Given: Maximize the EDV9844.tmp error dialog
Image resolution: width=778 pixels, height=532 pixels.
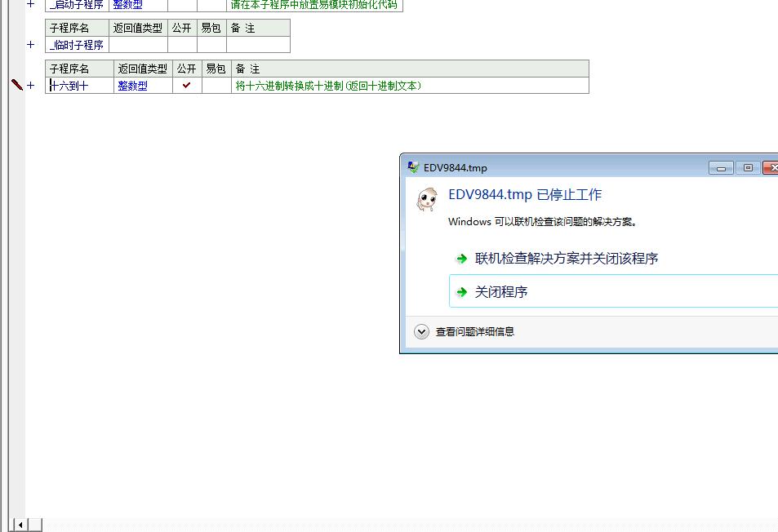Looking at the screenshot, I should click(x=748, y=168).
